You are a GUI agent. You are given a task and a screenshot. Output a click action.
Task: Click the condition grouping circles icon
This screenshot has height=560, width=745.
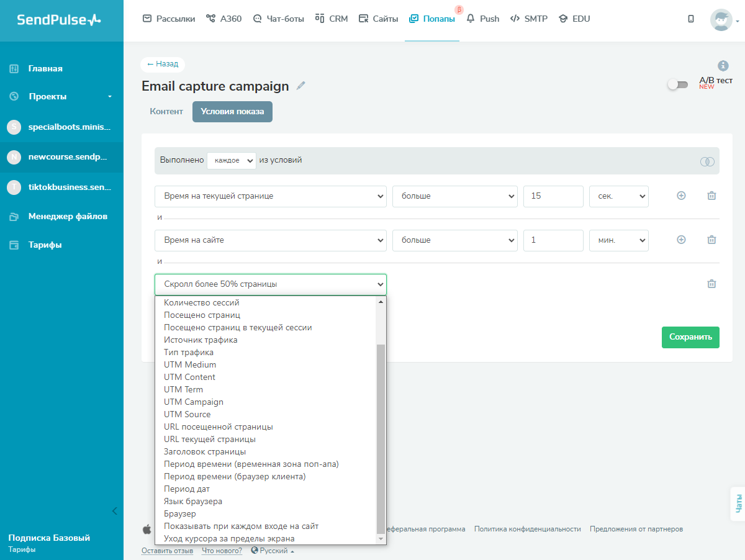coord(707,161)
